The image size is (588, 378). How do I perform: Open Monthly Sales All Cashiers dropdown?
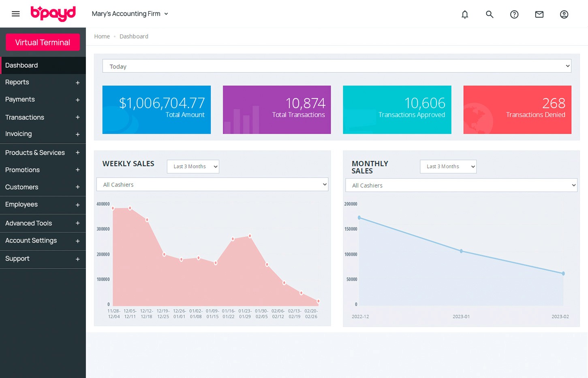point(461,185)
